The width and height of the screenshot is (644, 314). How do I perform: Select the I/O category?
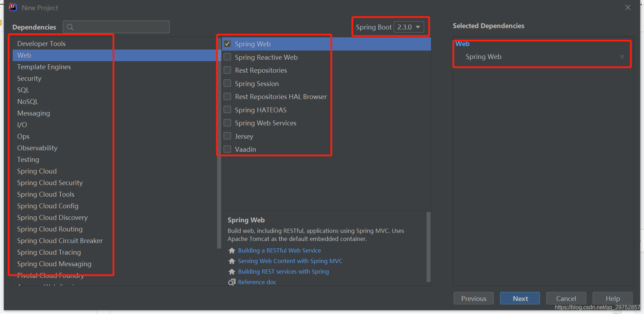point(114,125)
